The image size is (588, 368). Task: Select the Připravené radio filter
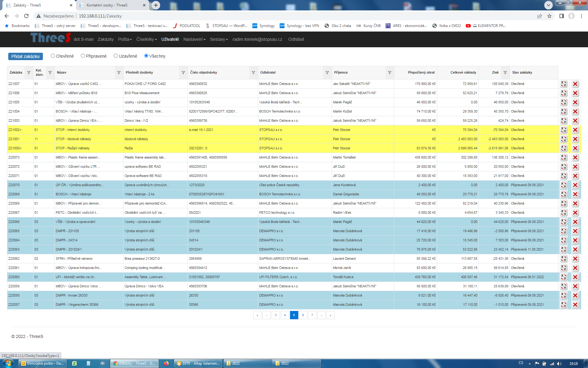pos(83,56)
